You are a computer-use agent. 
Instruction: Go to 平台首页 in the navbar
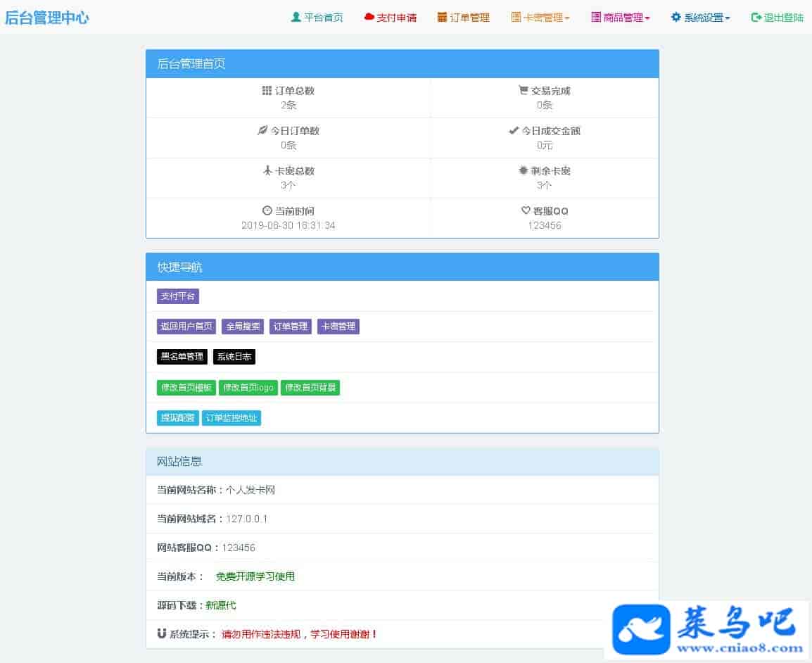pyautogui.click(x=323, y=18)
